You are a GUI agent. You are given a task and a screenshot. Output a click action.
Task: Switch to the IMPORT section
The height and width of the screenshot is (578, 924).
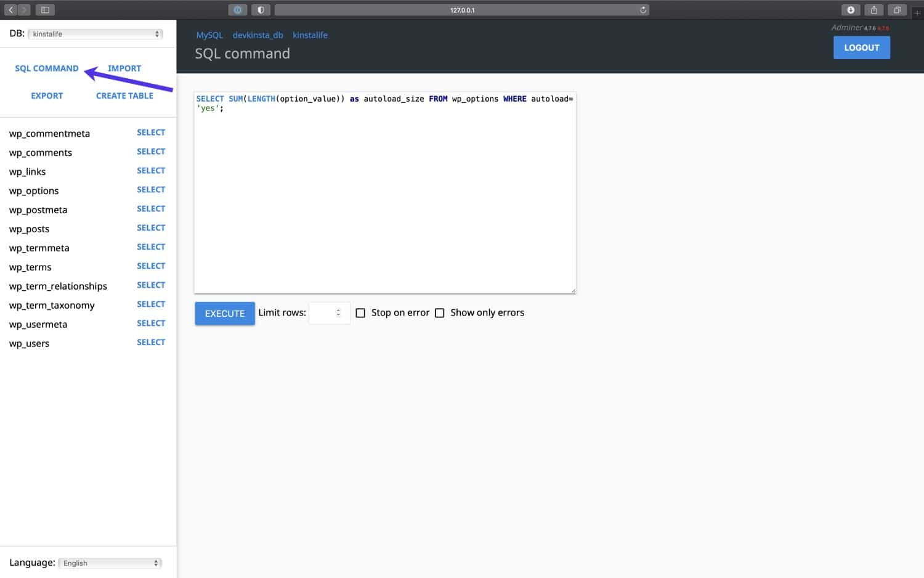point(124,68)
